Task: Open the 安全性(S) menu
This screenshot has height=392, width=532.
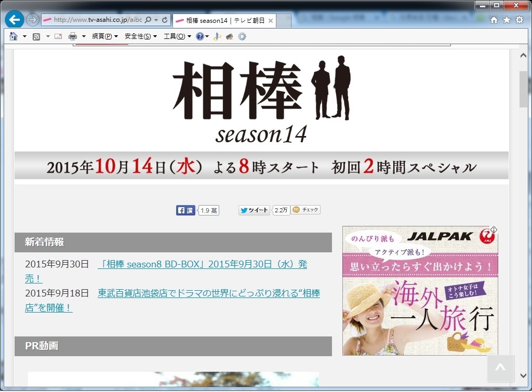Action: (x=141, y=36)
